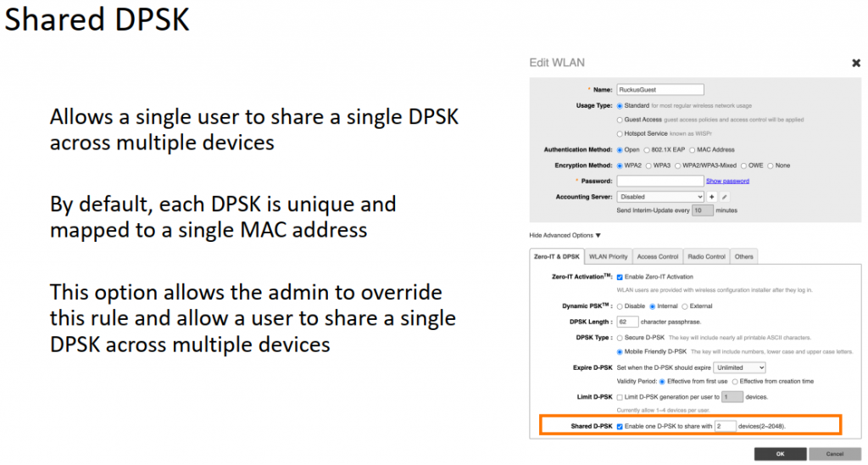Image resolution: width=868 pixels, height=465 pixels.
Task: Click the shared devices count field
Action: 725,425
